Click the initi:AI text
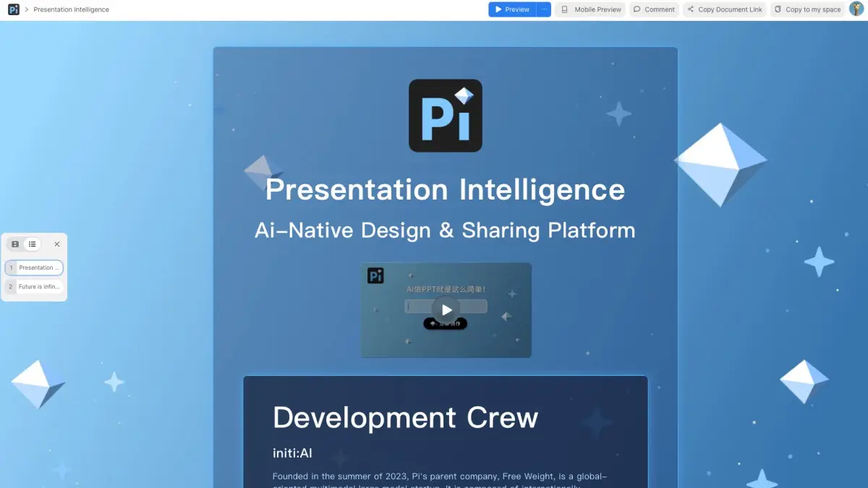The image size is (868, 488). pos(292,453)
